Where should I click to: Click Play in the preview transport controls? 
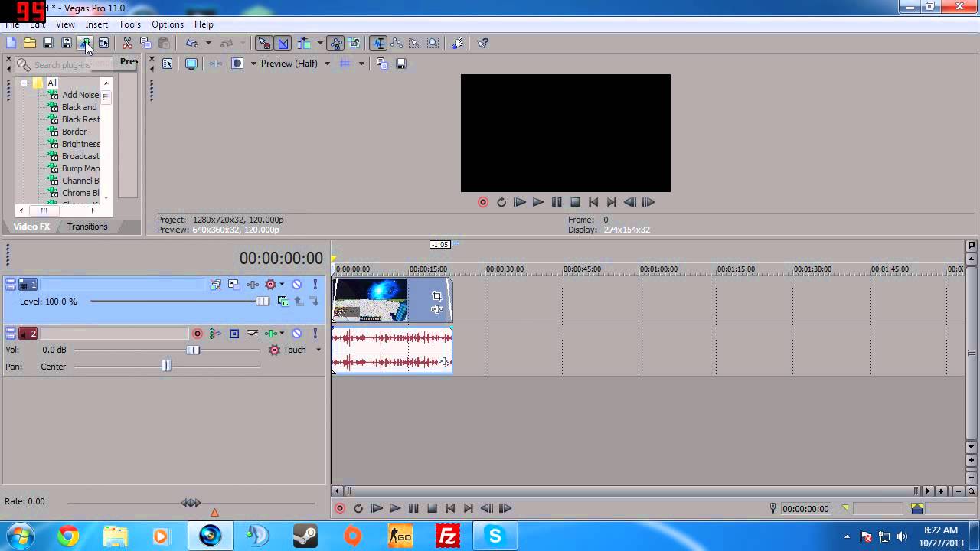coord(538,202)
